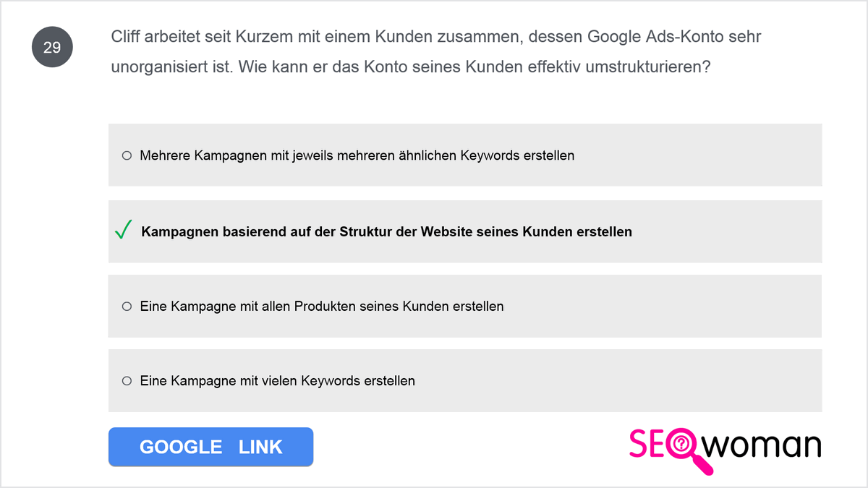Click the pink SE letters in the logo
The height and width of the screenshot is (488, 868).
click(x=647, y=445)
